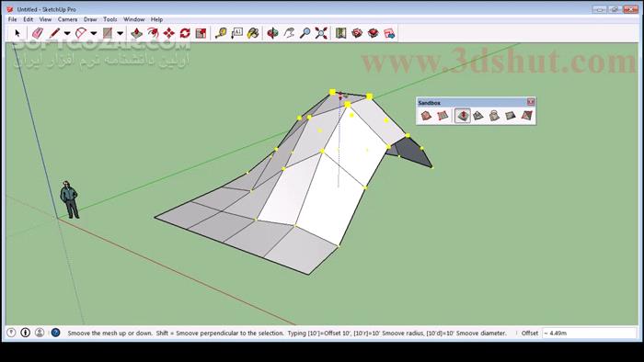Click the geo-location status bar icon
This screenshot has height=362, width=644.
point(11,333)
